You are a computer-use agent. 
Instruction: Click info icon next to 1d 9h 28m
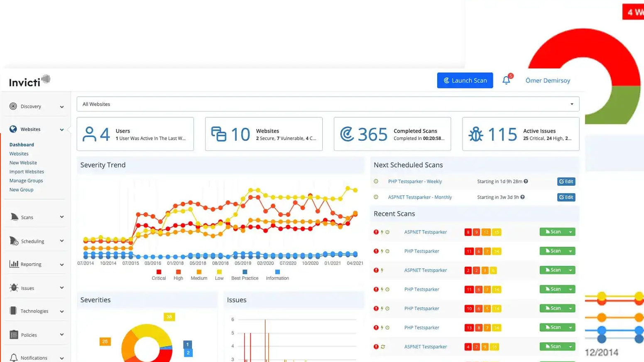526,181
